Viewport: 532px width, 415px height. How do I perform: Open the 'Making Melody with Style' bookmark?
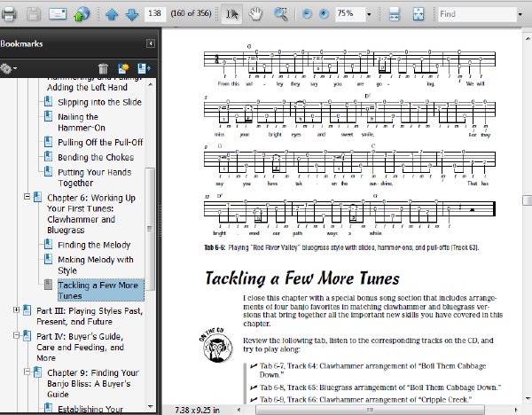coord(96,265)
